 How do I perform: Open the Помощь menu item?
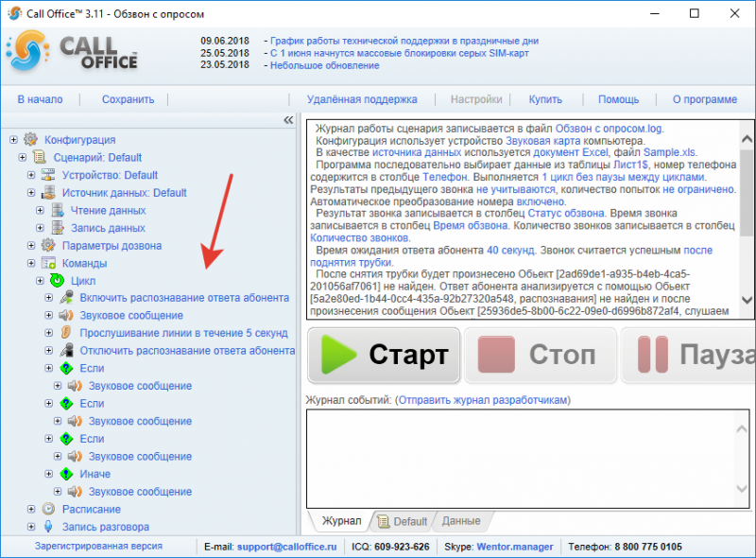click(619, 99)
